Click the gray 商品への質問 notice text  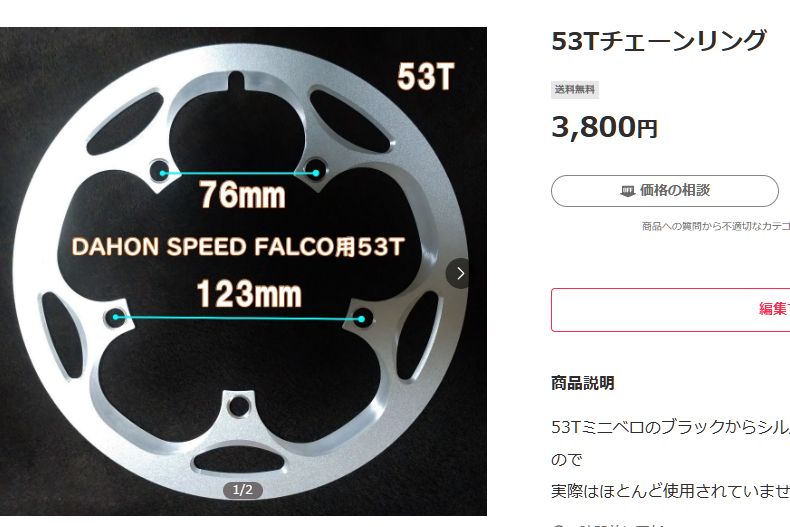point(716,226)
